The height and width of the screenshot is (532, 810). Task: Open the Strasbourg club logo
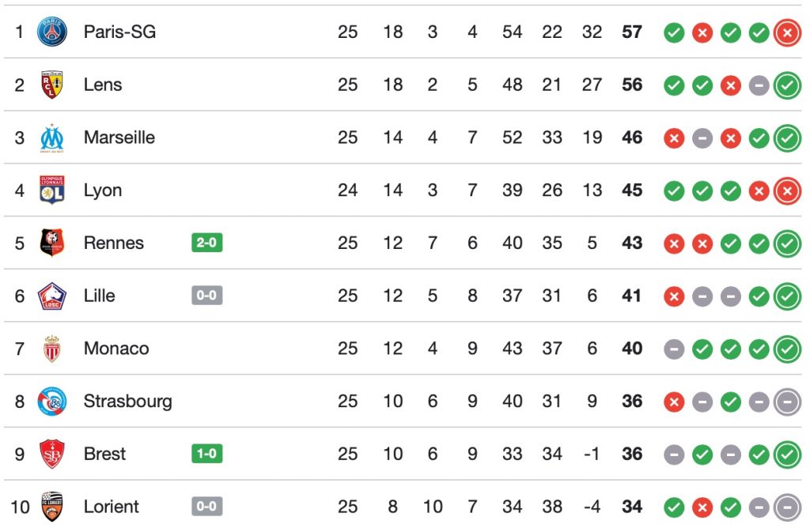point(52,402)
